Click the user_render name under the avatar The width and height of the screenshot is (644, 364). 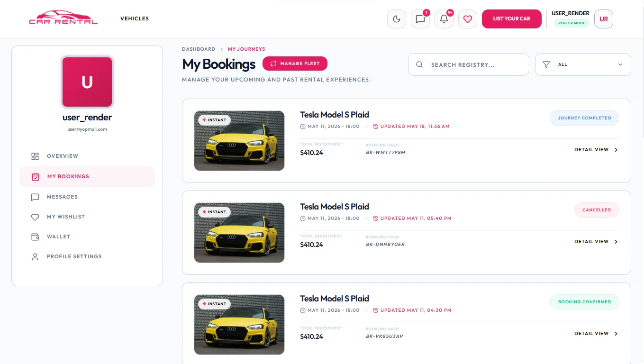click(x=87, y=118)
